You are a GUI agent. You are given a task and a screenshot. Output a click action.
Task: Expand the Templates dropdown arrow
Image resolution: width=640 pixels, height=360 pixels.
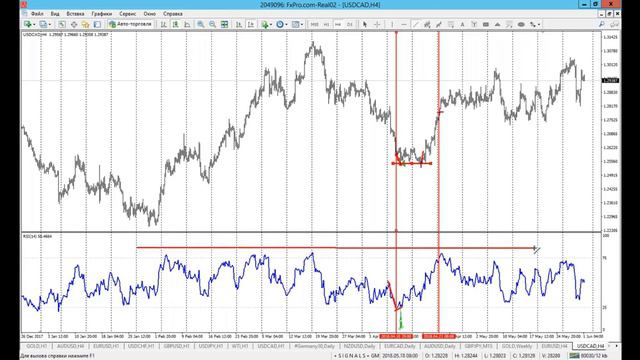pyautogui.click(x=302, y=24)
